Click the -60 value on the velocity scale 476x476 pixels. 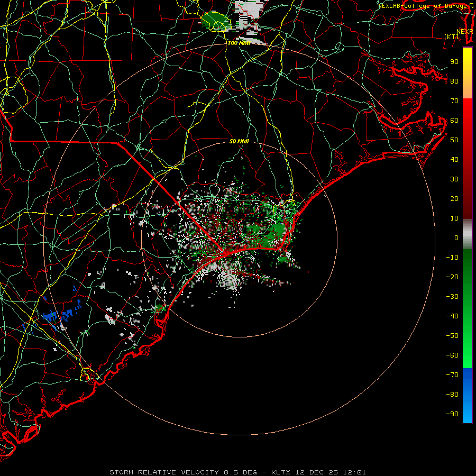pos(452,355)
